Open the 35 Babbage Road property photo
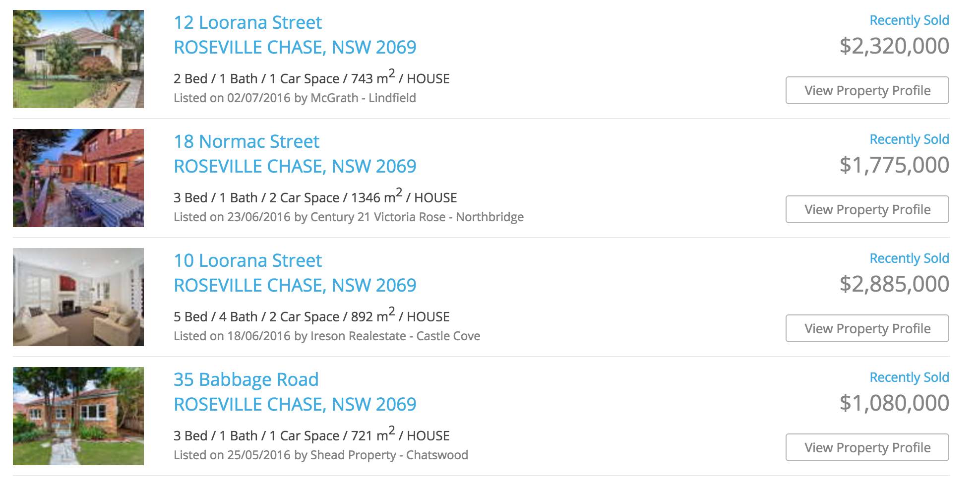Image resolution: width=980 pixels, height=488 pixels. click(x=78, y=416)
